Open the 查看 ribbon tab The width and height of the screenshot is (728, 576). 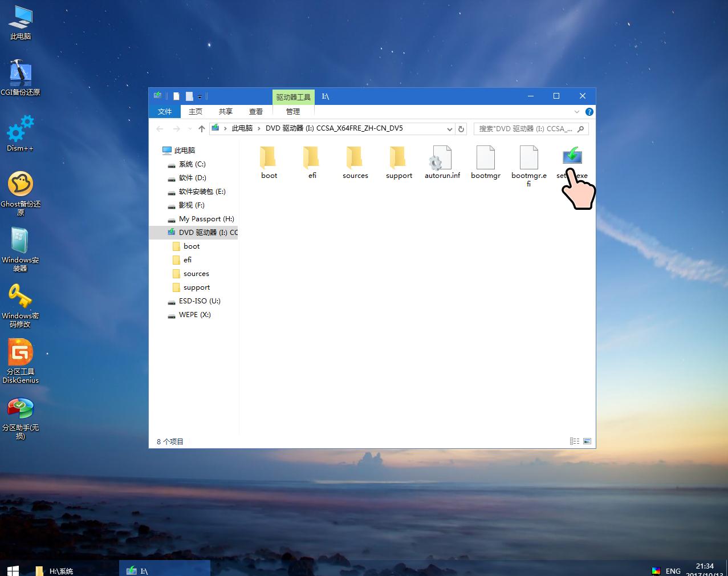tap(256, 112)
